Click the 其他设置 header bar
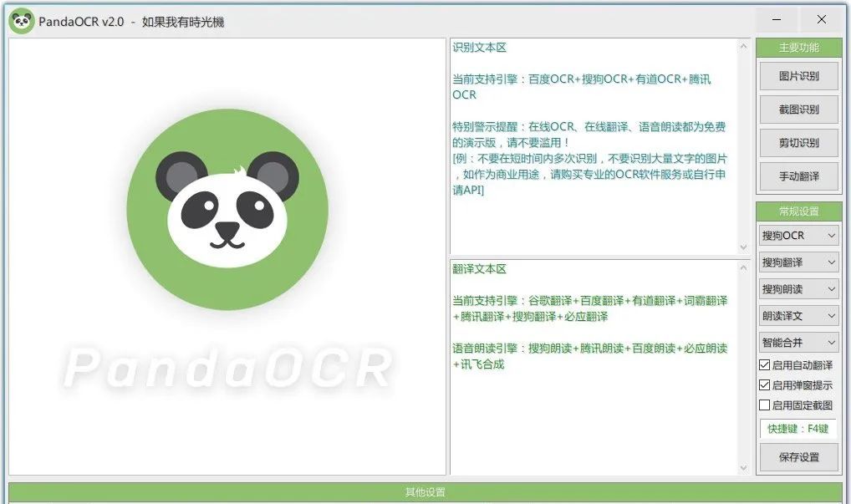851x504 pixels. [x=425, y=492]
